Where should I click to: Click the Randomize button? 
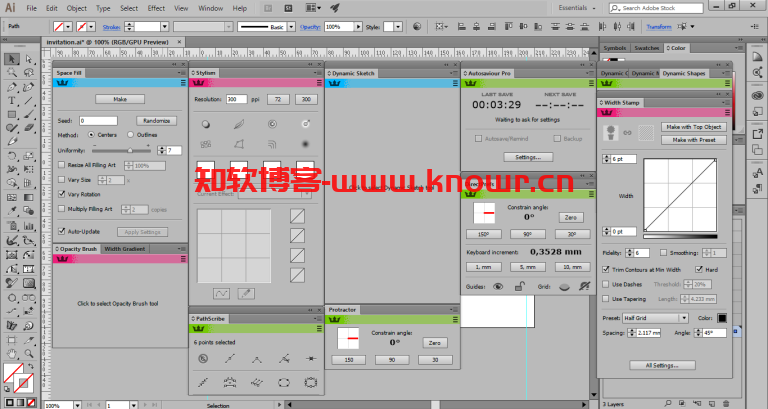click(156, 120)
